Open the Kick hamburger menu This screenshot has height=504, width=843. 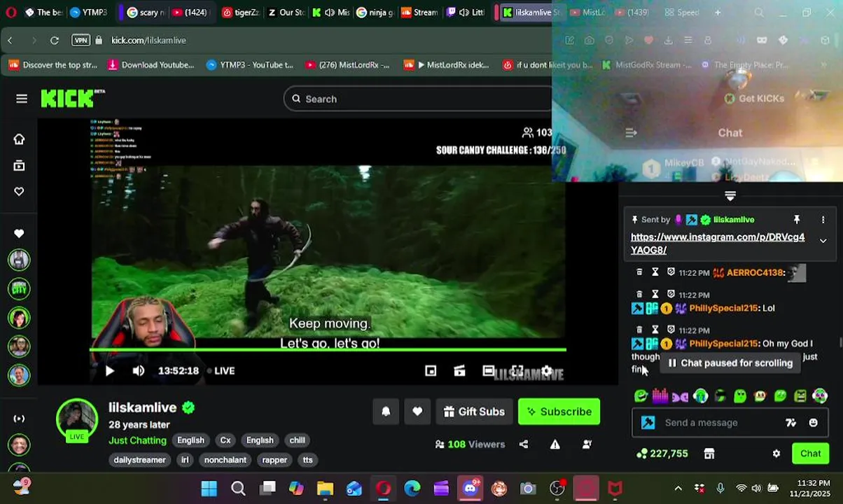(22, 99)
